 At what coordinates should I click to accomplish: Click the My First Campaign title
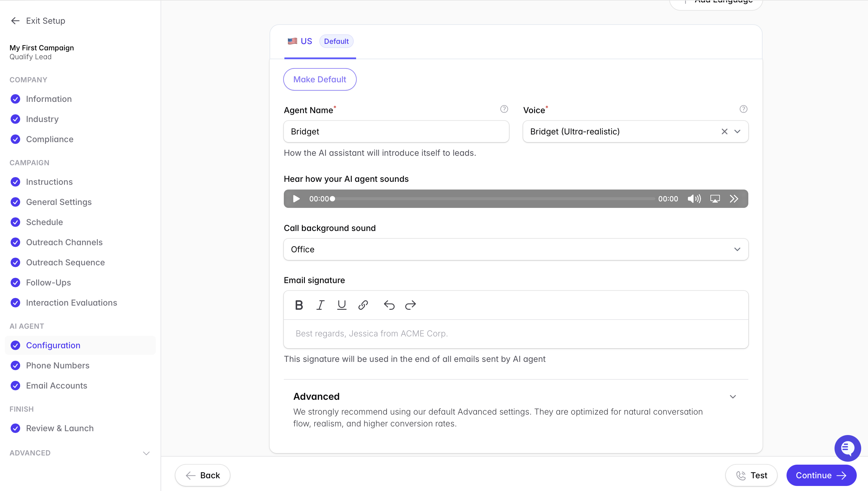pyautogui.click(x=41, y=48)
